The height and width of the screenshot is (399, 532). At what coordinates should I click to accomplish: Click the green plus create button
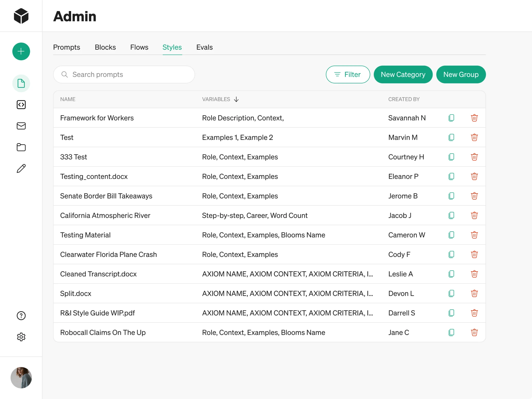[x=21, y=51]
